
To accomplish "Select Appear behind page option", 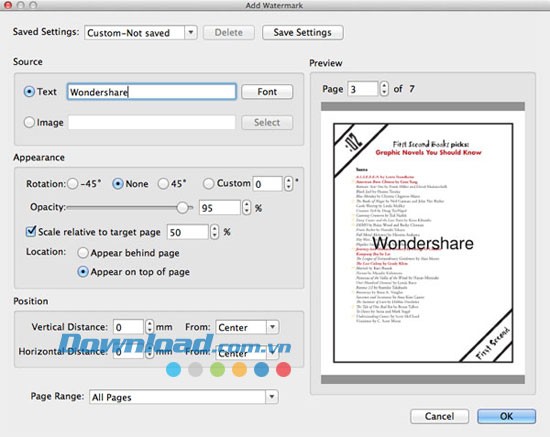I will 83,253.
